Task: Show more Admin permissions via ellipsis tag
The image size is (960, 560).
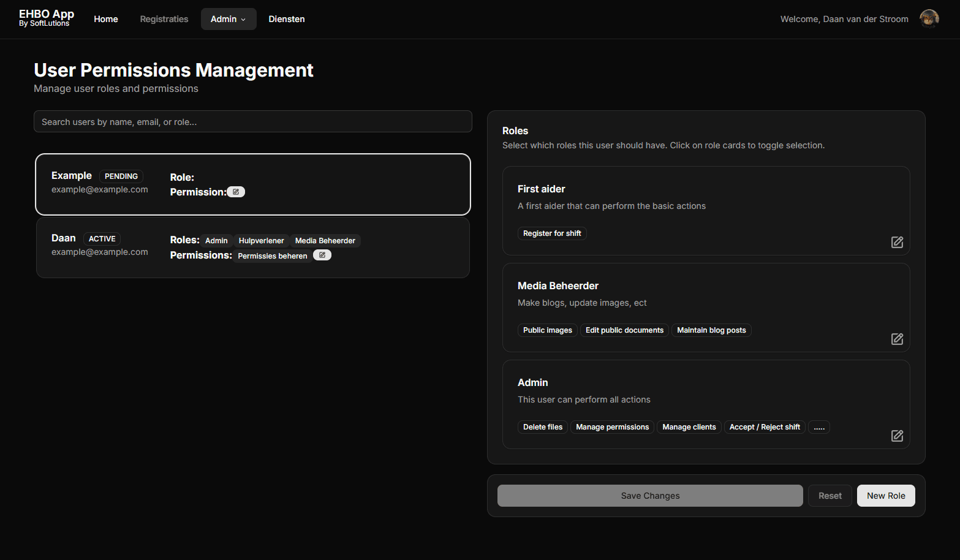Action: click(x=818, y=427)
